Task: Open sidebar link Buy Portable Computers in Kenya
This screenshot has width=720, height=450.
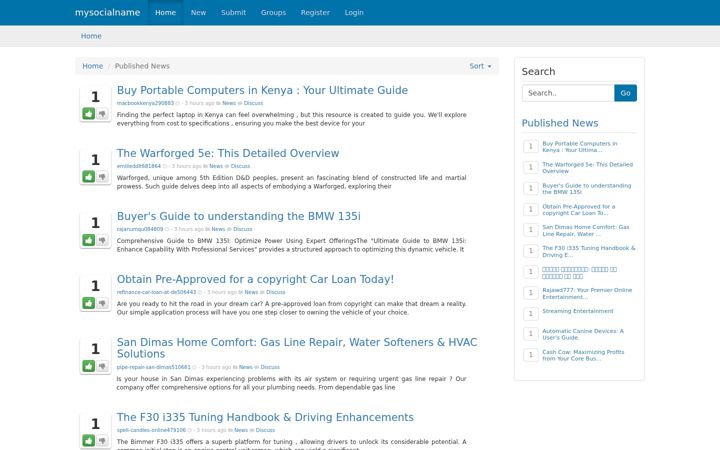Action: [579, 146]
